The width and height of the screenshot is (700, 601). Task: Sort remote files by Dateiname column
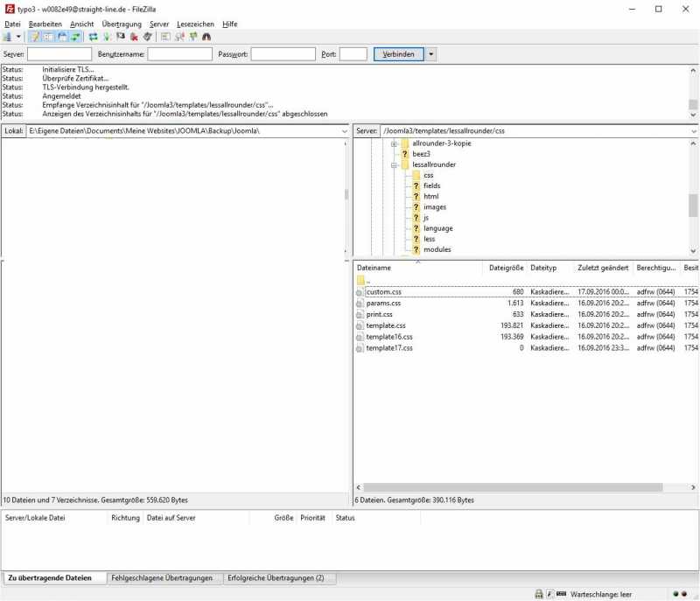(x=418, y=268)
